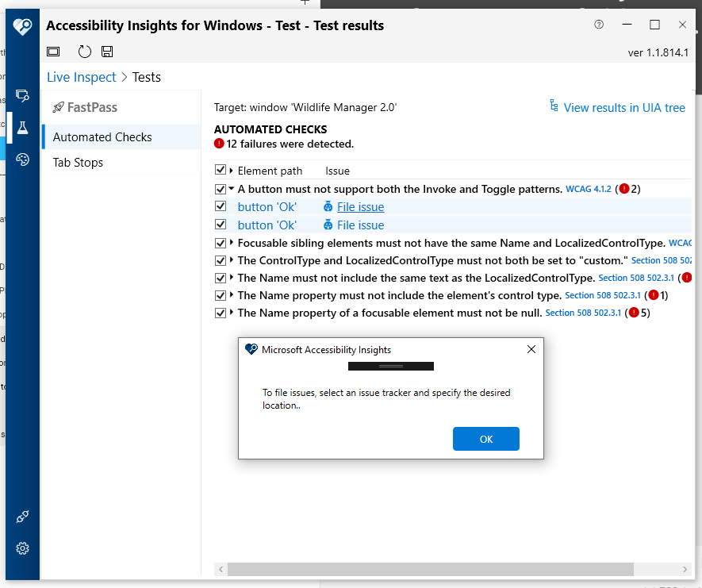Expand Name must not include LocalizedControlType rule
The height and width of the screenshot is (588, 702).
(x=231, y=277)
